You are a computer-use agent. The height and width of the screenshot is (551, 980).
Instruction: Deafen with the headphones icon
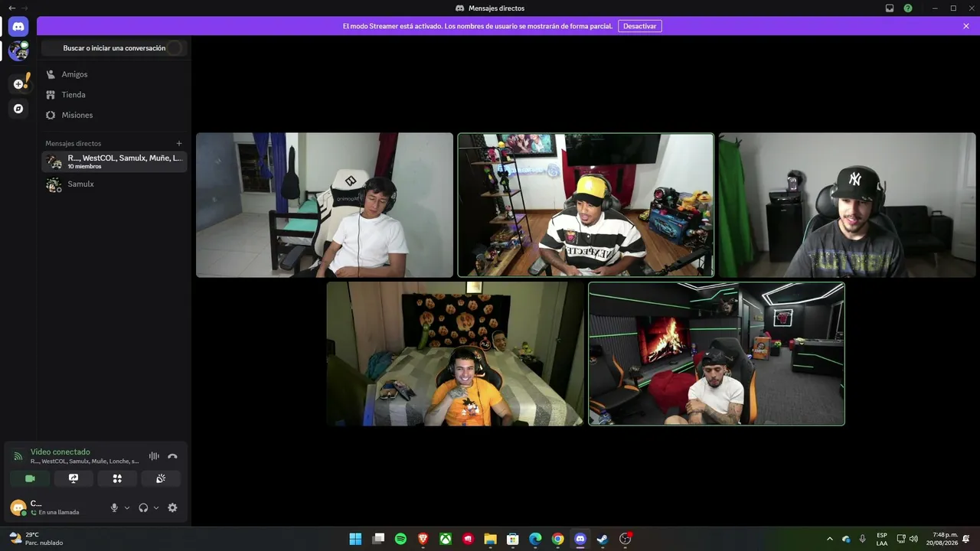(x=143, y=507)
